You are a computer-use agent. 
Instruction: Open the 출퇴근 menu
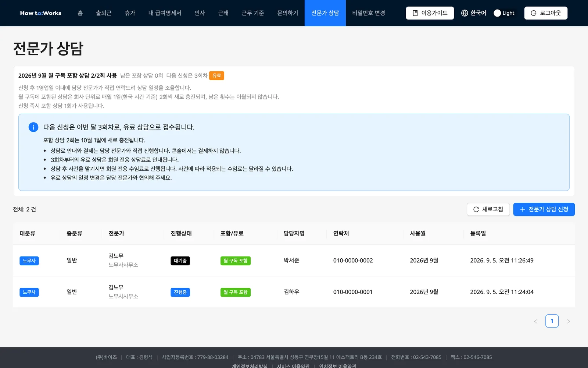coord(104,13)
